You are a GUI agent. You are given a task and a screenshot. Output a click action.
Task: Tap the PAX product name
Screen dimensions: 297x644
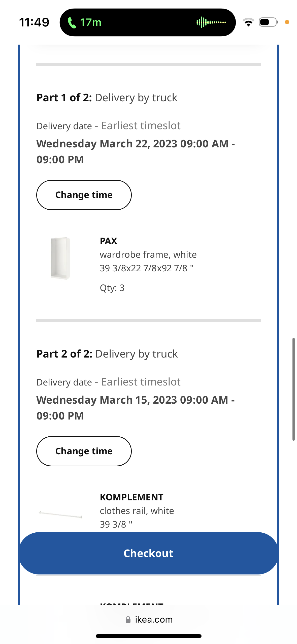109,241
